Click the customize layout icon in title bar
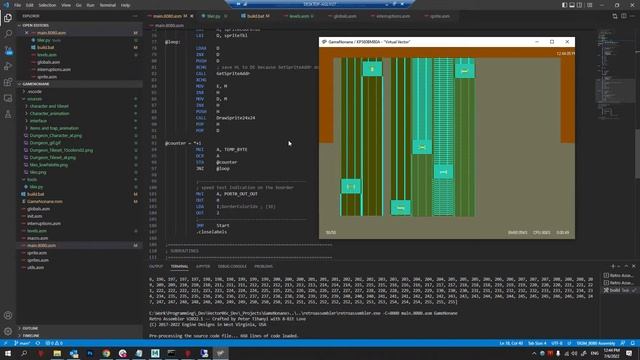 pos(589,5)
